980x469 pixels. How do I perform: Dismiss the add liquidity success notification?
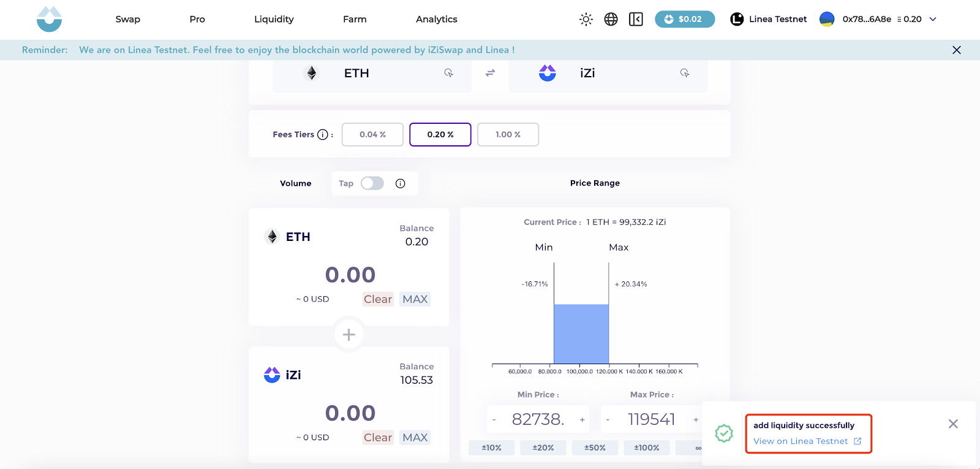coord(953,424)
